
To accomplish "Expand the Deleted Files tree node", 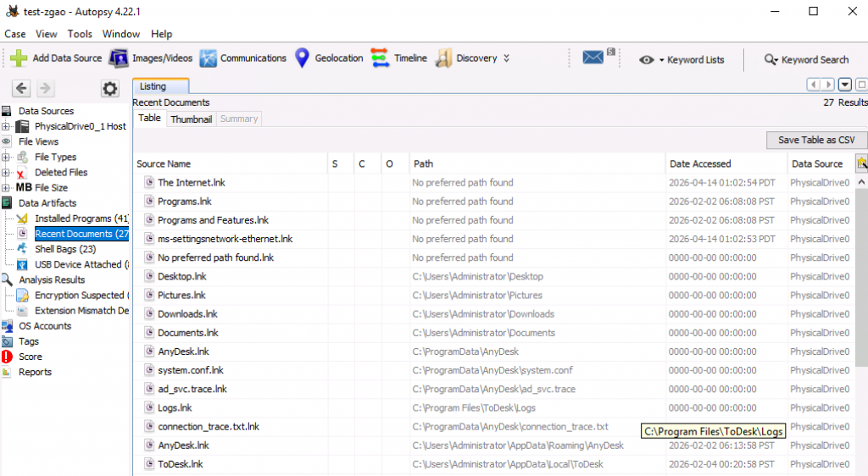I will [x=7, y=172].
